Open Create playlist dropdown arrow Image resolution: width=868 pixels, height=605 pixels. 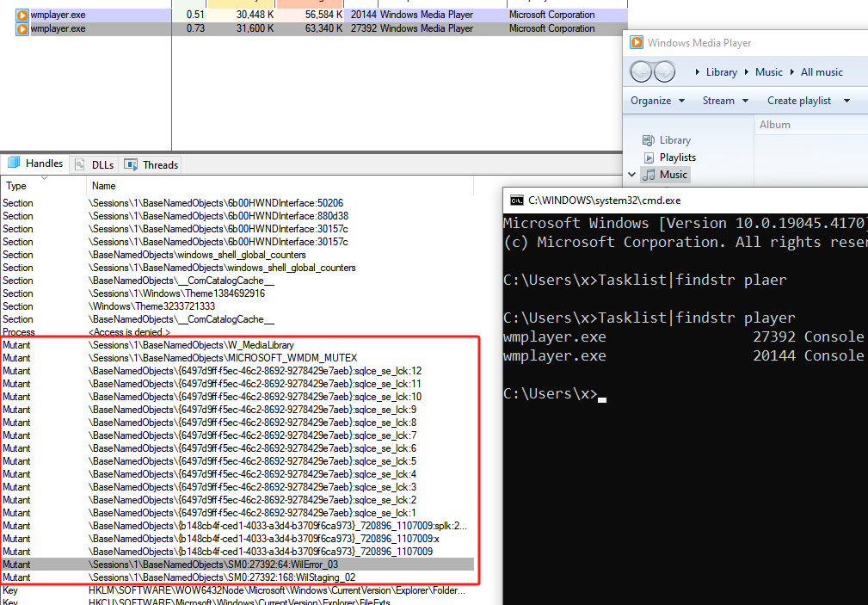pyautogui.click(x=846, y=101)
